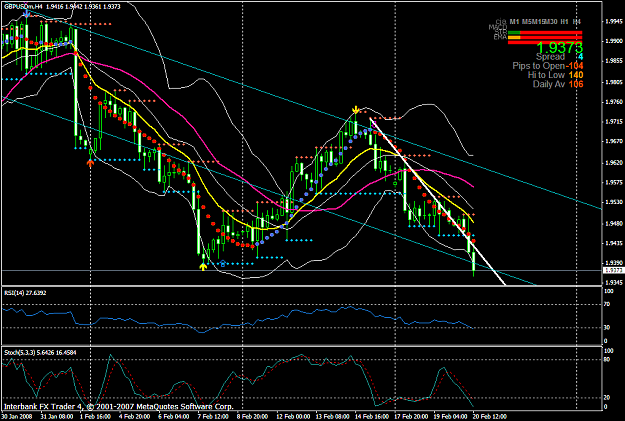The width and height of the screenshot is (625, 421).
Task: Click the H1 timeframe label in signal panel
Action: 564,22
